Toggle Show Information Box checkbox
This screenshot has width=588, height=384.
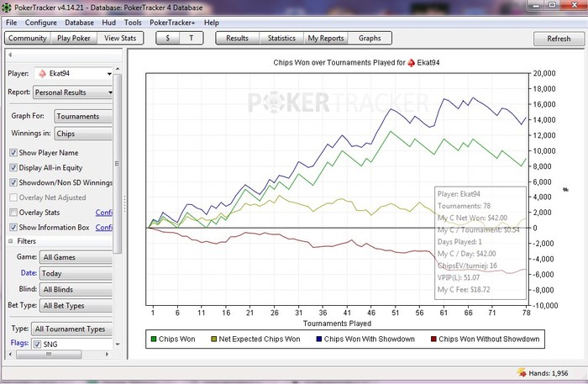13,227
